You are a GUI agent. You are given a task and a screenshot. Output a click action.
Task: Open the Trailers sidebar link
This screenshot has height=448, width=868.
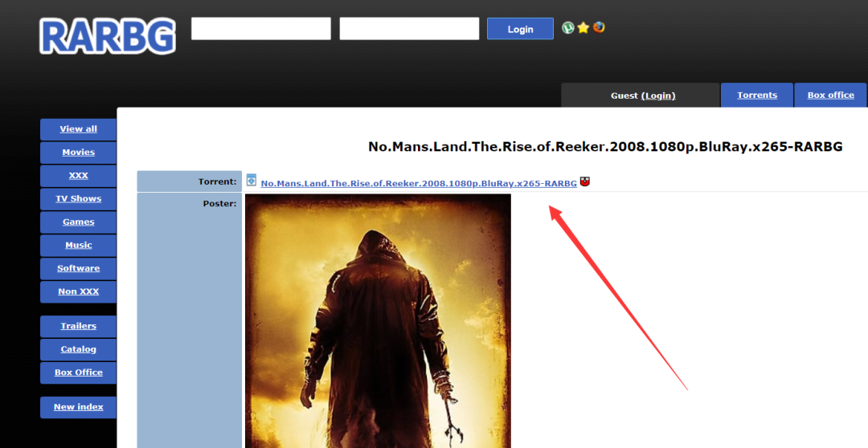point(78,326)
